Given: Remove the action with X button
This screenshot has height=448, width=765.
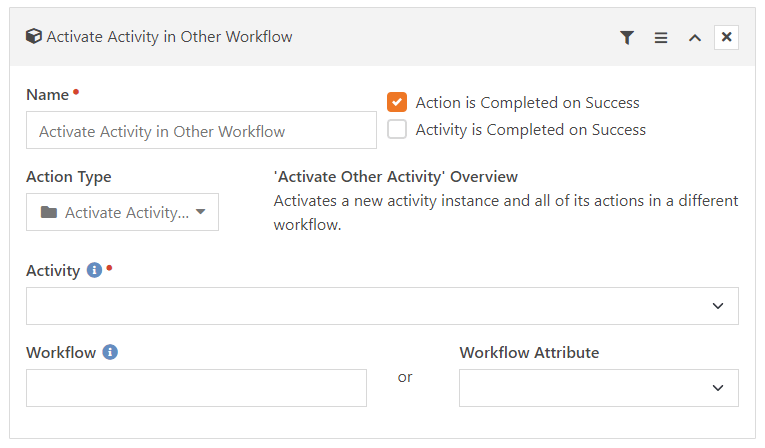Looking at the screenshot, I should coord(726,37).
